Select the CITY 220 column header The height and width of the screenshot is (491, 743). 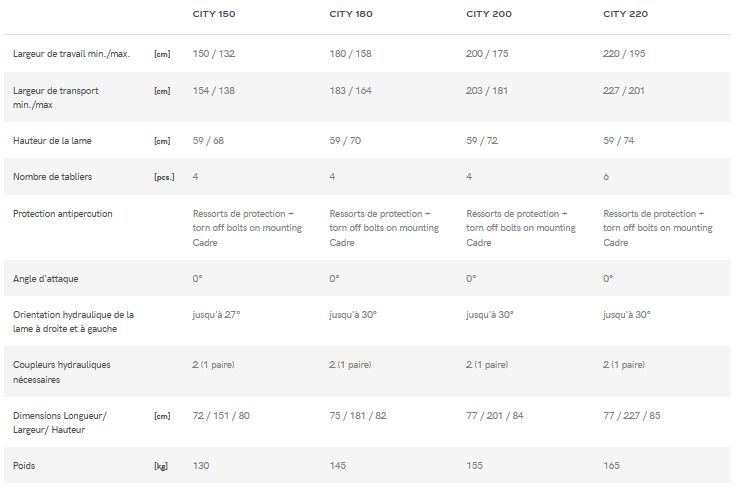coord(625,14)
